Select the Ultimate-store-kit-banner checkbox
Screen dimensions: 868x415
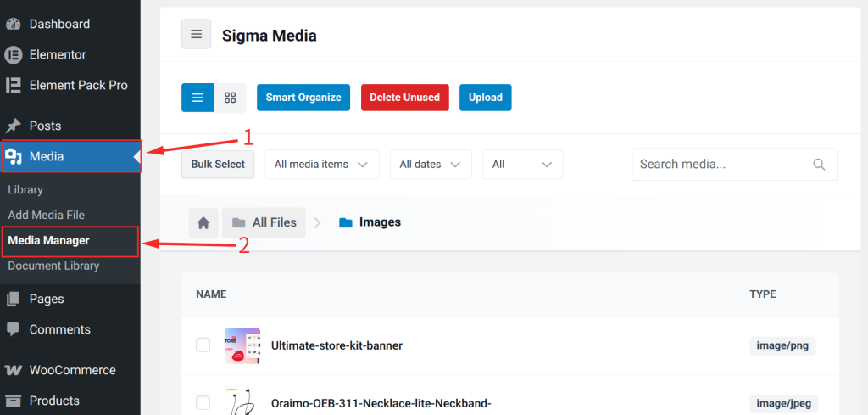point(203,345)
